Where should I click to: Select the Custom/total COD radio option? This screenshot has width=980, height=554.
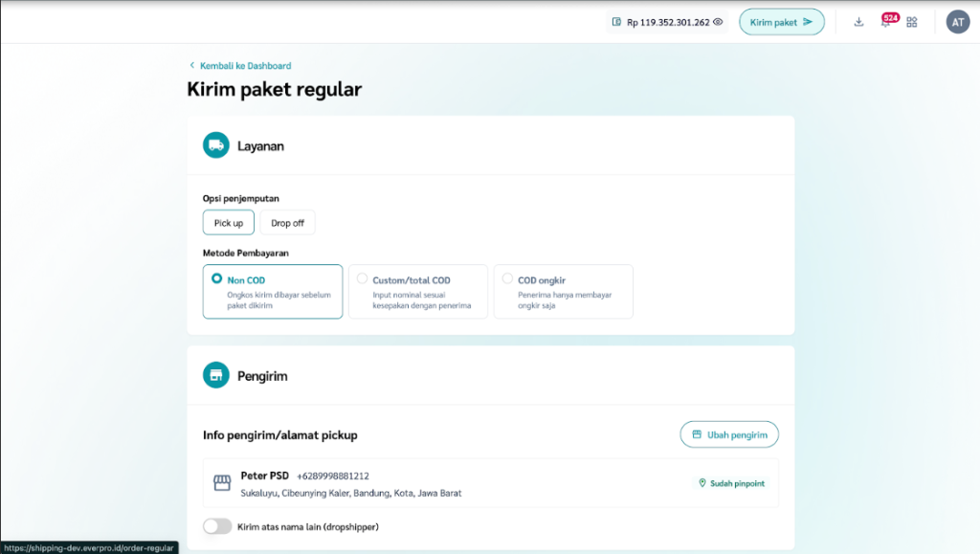(x=362, y=279)
